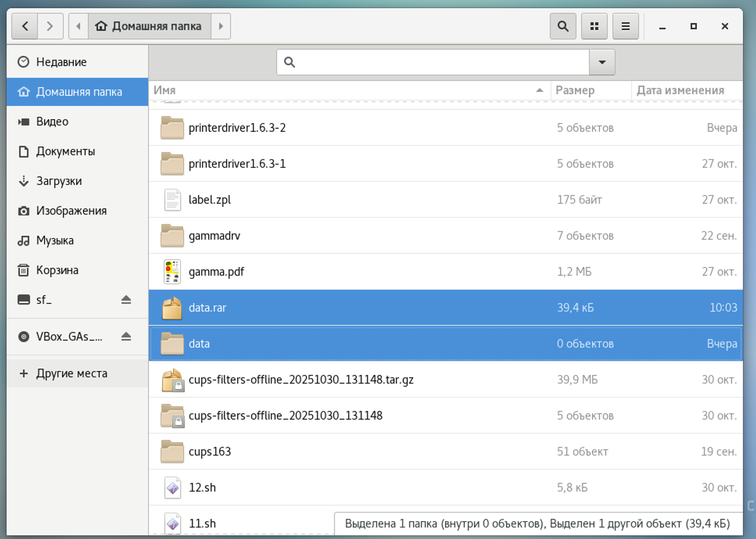Expand path bar with right triangle
The image size is (756, 539).
[221, 27]
